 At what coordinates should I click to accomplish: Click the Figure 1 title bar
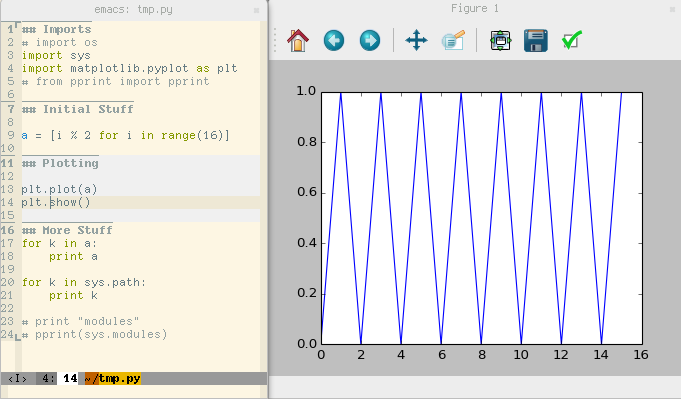[475, 9]
